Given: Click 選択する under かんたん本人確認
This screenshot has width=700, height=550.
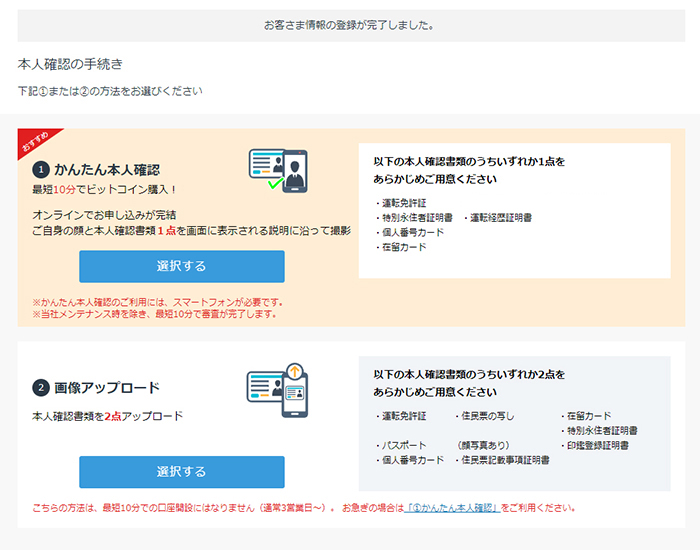Looking at the screenshot, I should click(181, 266).
